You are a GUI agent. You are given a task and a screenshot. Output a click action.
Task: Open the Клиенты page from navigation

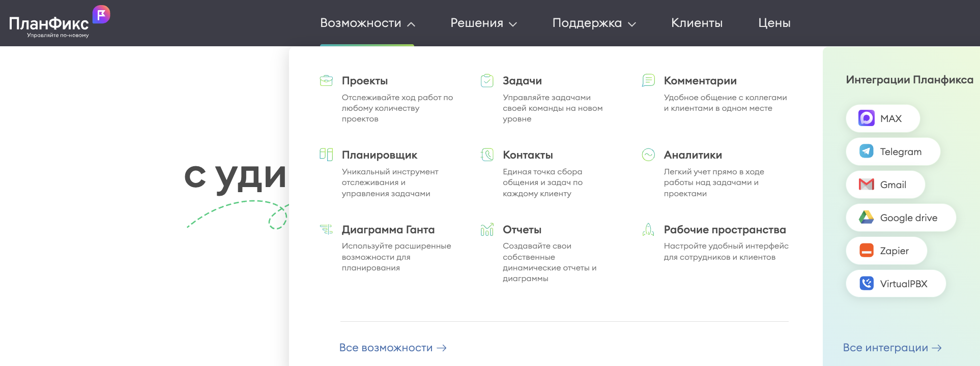click(697, 23)
